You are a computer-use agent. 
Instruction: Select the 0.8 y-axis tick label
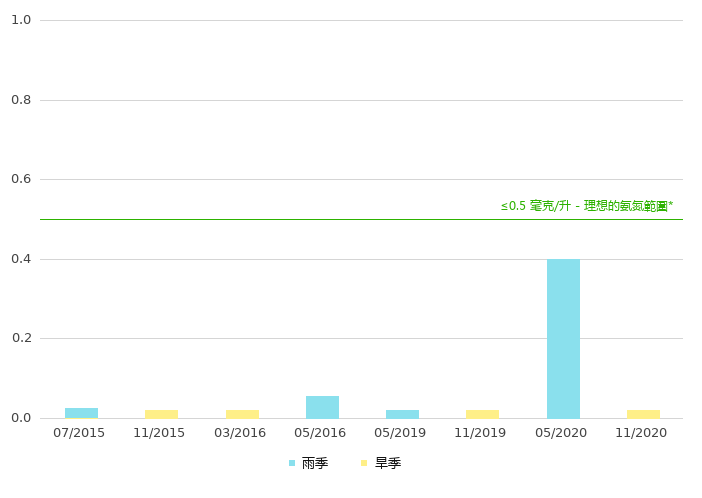coord(21,100)
